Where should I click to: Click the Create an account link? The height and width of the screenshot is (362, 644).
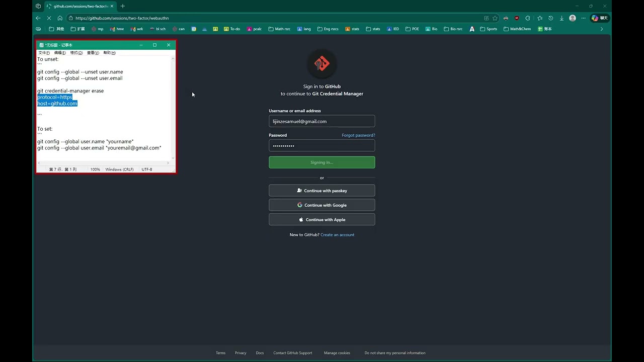pyautogui.click(x=337, y=235)
